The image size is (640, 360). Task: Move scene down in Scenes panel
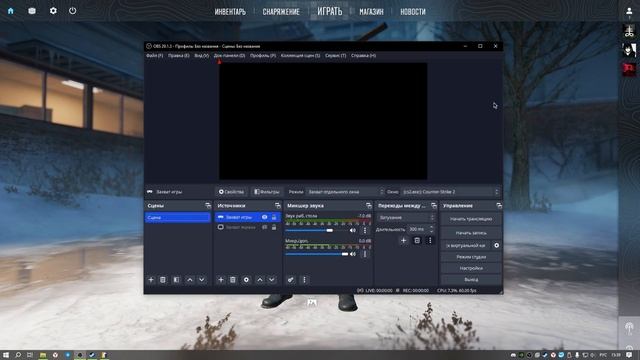pos(202,280)
